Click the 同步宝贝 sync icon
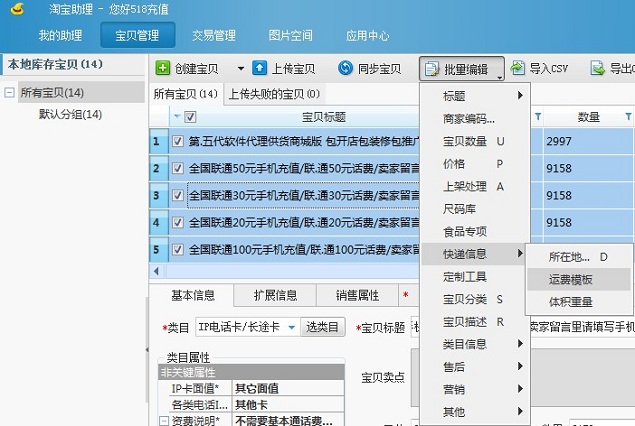This screenshot has height=426, width=635. click(346, 69)
